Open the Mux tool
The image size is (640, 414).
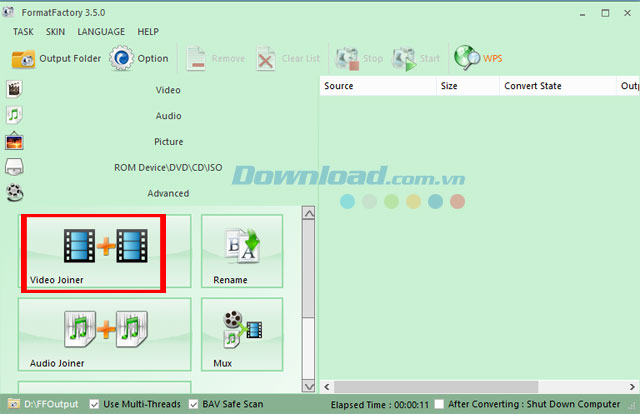(242, 334)
